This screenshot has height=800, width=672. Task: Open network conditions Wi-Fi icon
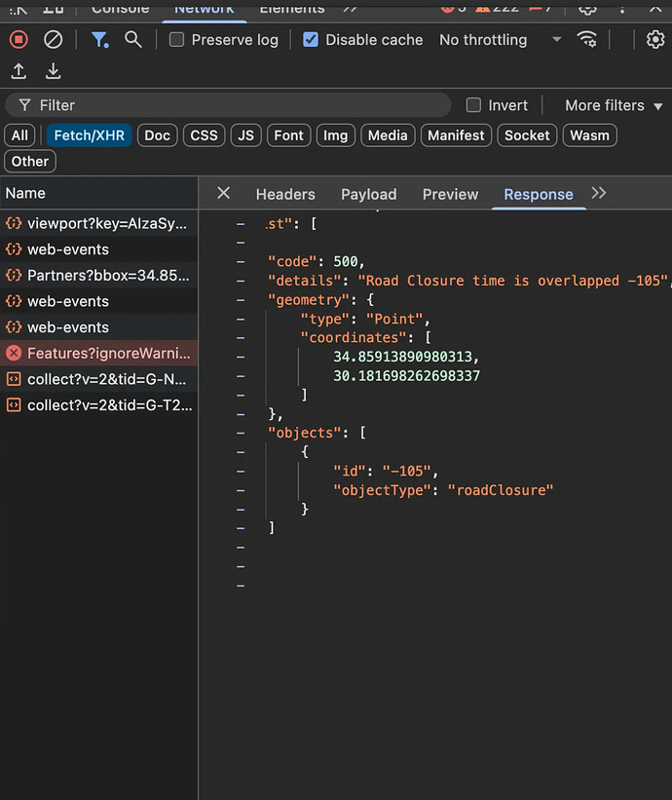tap(587, 40)
